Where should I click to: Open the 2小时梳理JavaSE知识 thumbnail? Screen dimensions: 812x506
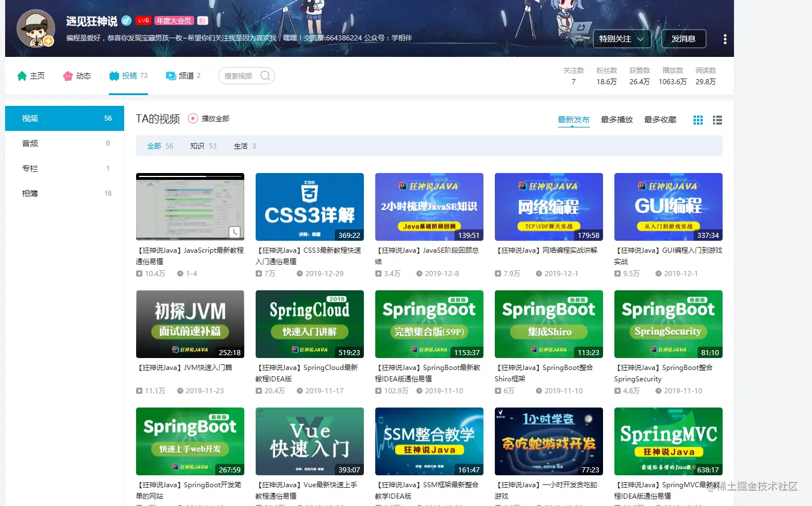[429, 207]
